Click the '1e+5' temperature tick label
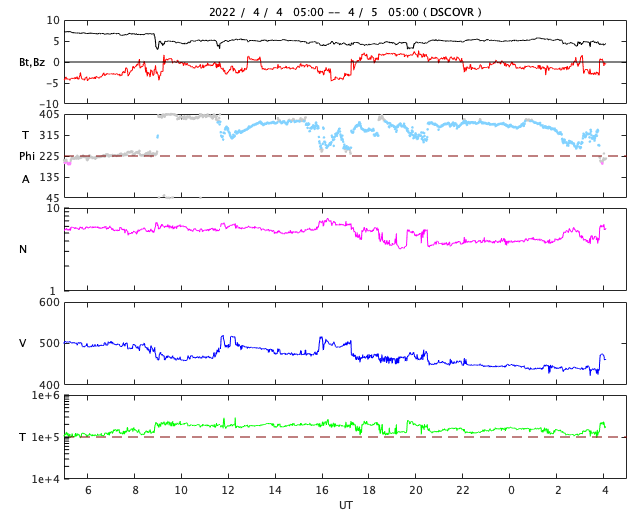The image size is (640, 512). pyautogui.click(x=45, y=437)
